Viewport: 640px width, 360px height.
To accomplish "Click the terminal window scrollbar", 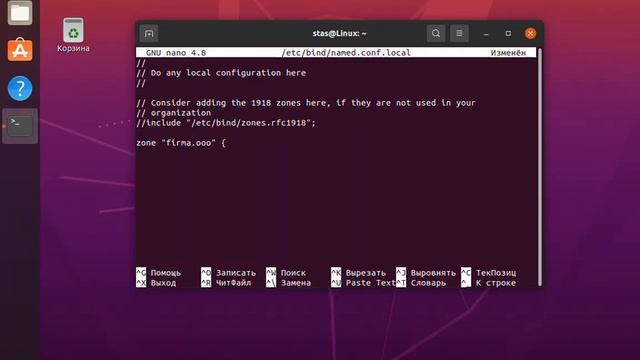I will point(540,167).
